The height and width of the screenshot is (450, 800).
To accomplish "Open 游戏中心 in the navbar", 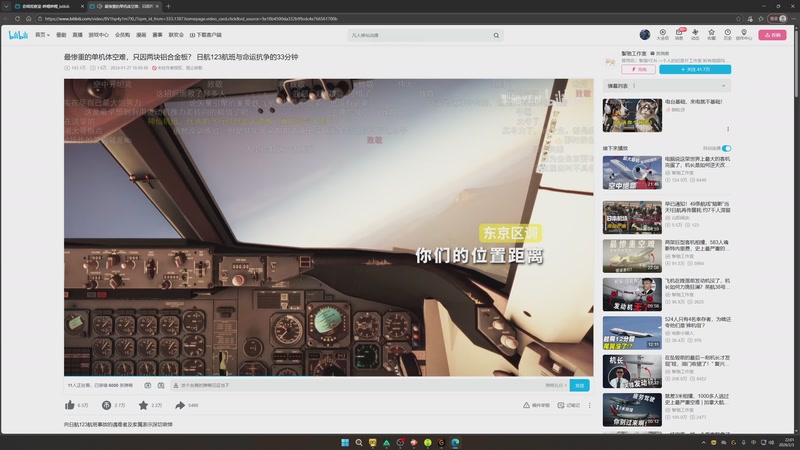I will tap(98, 35).
